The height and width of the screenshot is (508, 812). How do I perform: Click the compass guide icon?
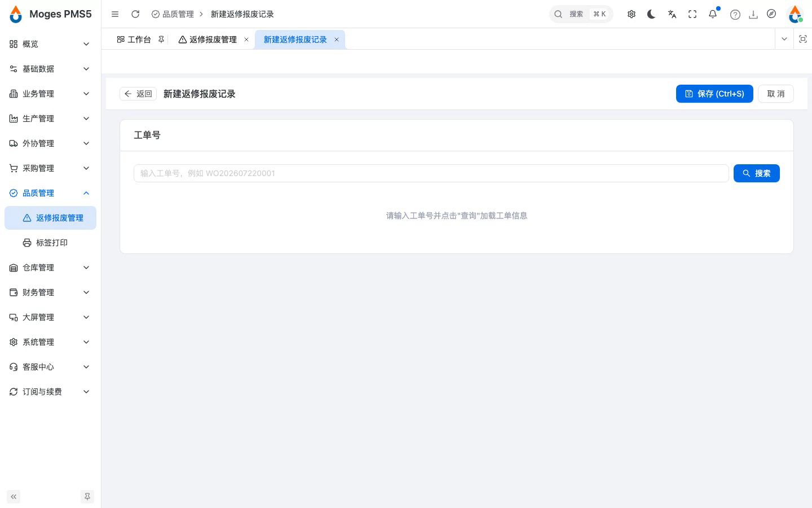771,14
